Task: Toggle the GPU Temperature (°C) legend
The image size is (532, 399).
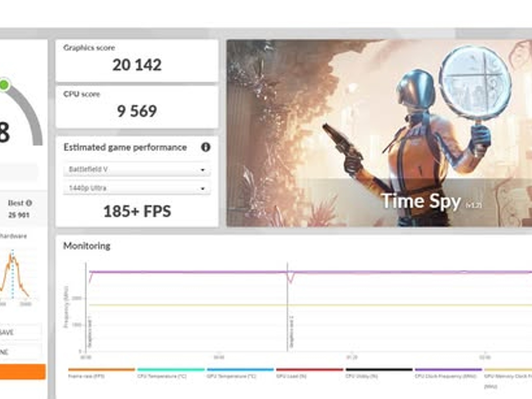Action: click(x=240, y=373)
